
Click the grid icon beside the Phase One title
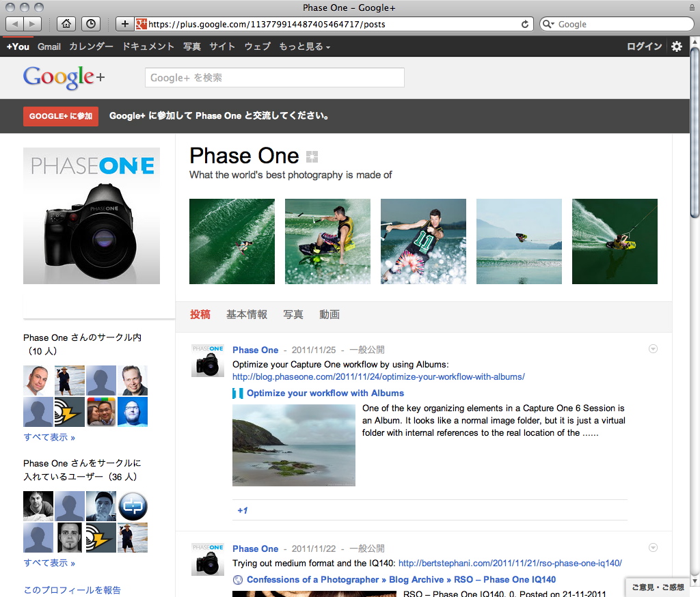pyautogui.click(x=312, y=156)
